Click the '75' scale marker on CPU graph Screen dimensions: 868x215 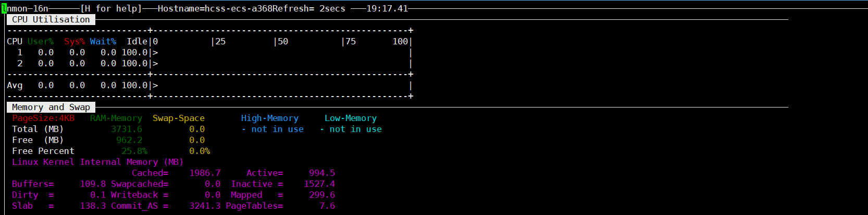tap(351, 42)
